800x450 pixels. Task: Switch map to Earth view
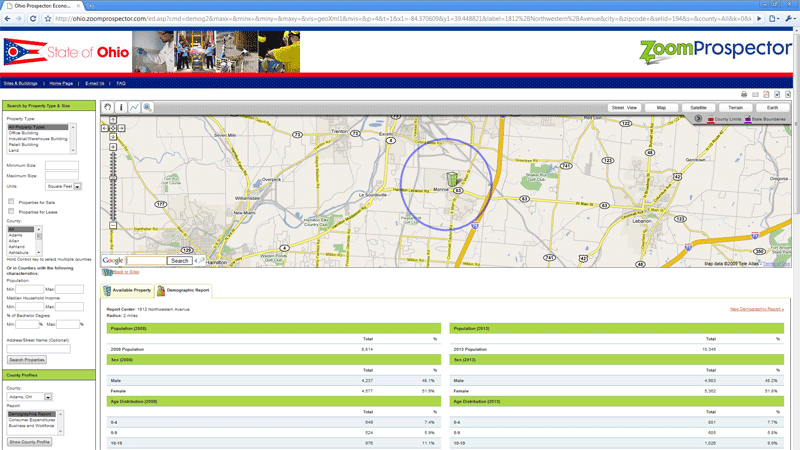pyautogui.click(x=772, y=108)
